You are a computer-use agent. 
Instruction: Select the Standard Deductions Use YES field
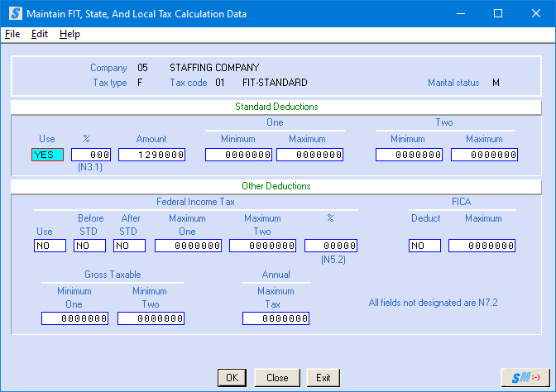pos(48,155)
